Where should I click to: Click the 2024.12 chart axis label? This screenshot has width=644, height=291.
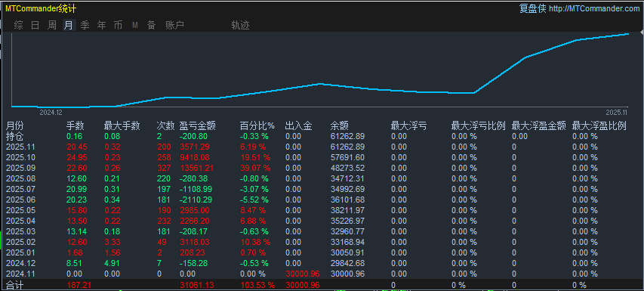51,112
